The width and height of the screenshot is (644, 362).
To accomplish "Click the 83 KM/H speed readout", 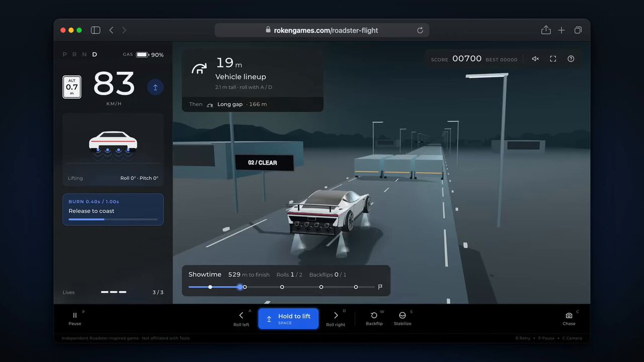I will (114, 88).
